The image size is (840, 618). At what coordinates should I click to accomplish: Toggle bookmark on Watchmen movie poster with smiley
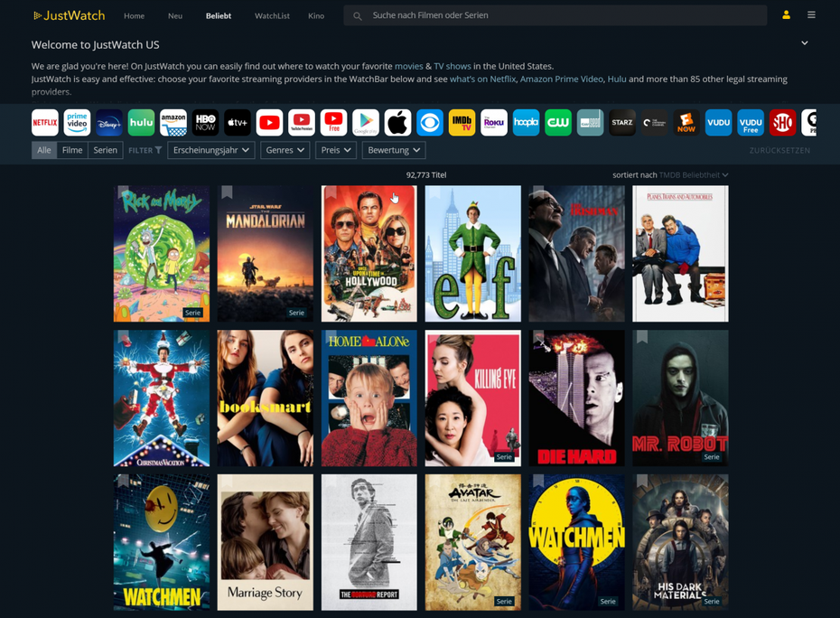pos(123,481)
